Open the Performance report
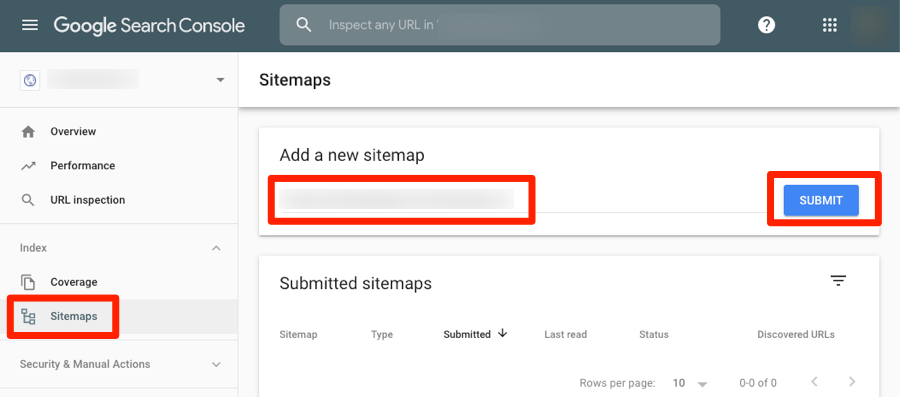 82,166
